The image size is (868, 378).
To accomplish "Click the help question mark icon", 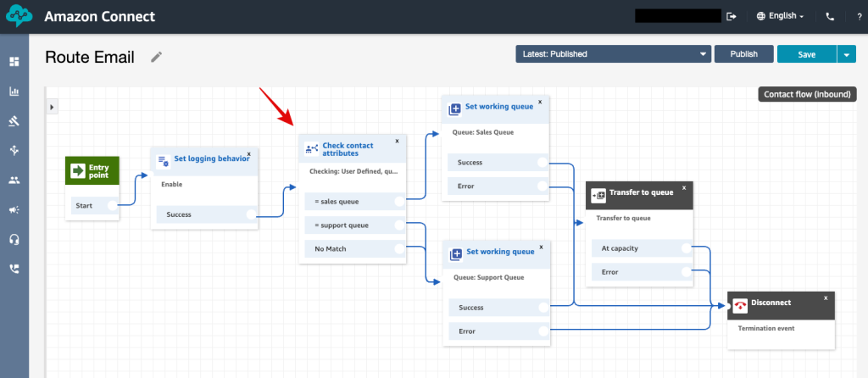I will (x=860, y=16).
